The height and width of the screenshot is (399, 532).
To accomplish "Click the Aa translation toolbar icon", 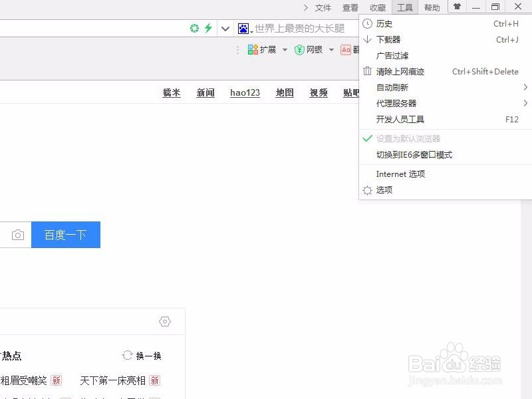I will (x=346, y=49).
